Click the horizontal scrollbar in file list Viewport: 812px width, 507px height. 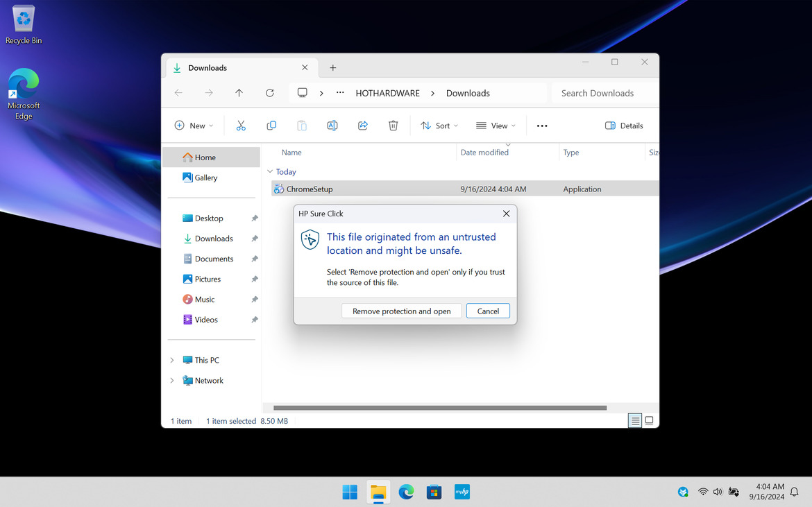440,408
